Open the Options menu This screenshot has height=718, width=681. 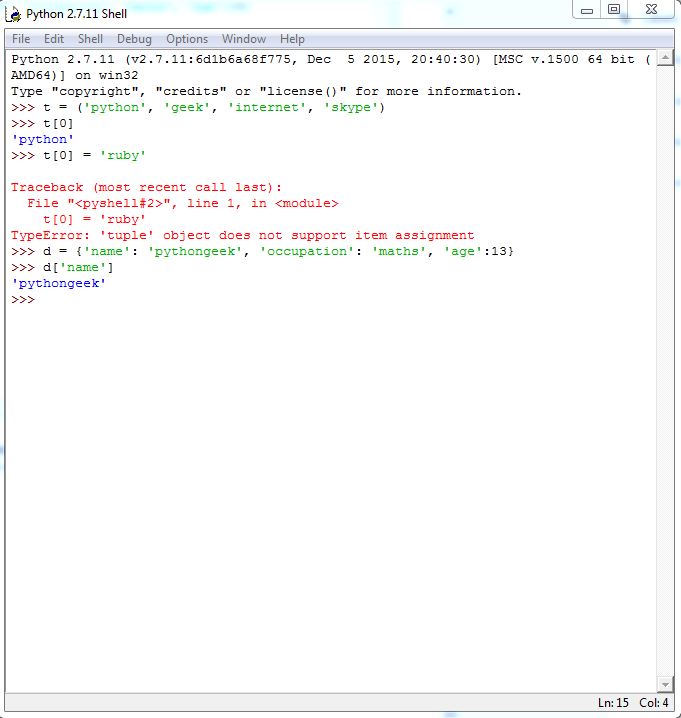point(187,39)
